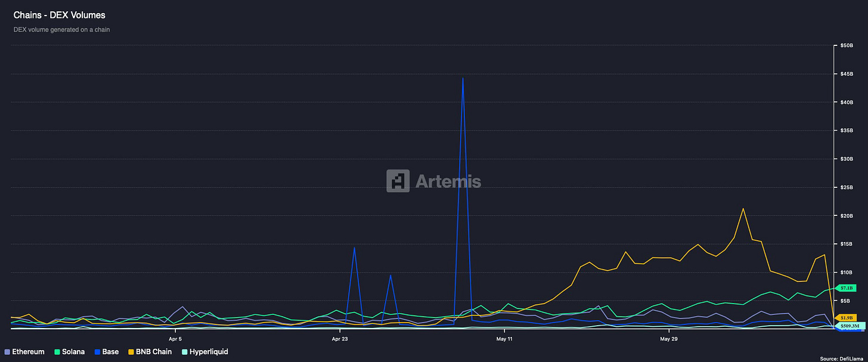Click the $30B y-axis label
Viewport: 868px width, 362px height.
847,159
